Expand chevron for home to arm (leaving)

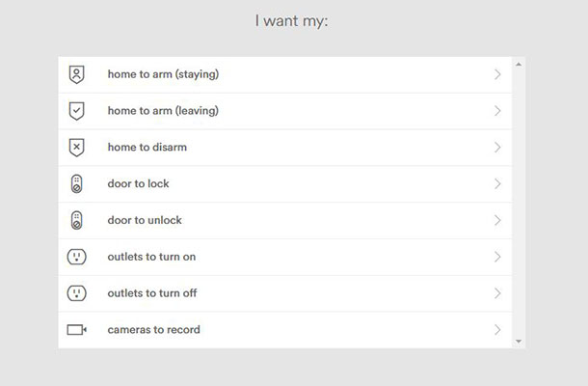click(497, 111)
